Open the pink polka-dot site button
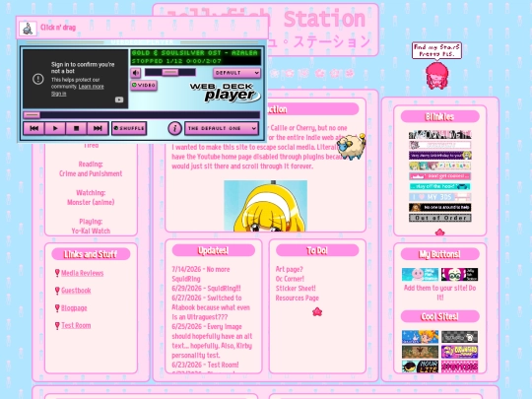Viewport: 532px width, 399px height. tap(459, 366)
